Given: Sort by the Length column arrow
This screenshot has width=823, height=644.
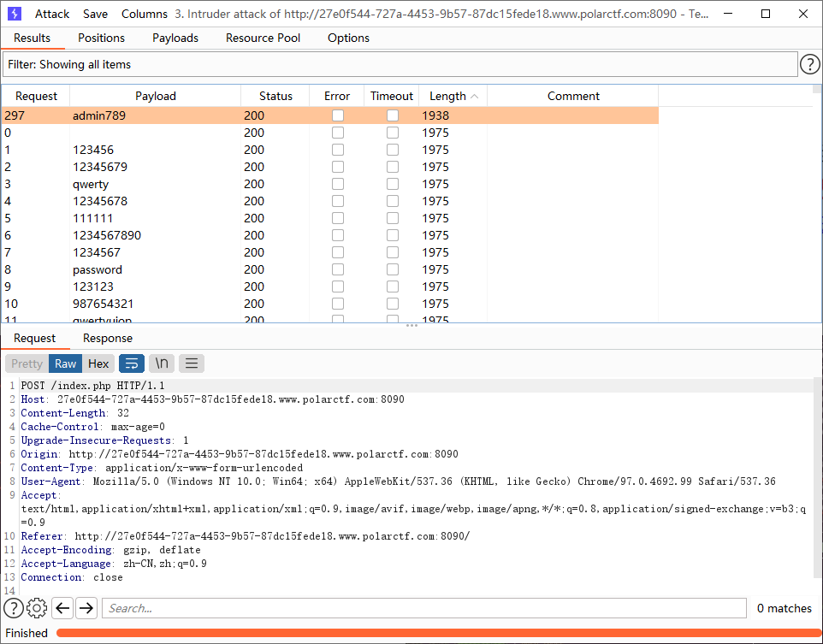Looking at the screenshot, I should pyautogui.click(x=475, y=96).
